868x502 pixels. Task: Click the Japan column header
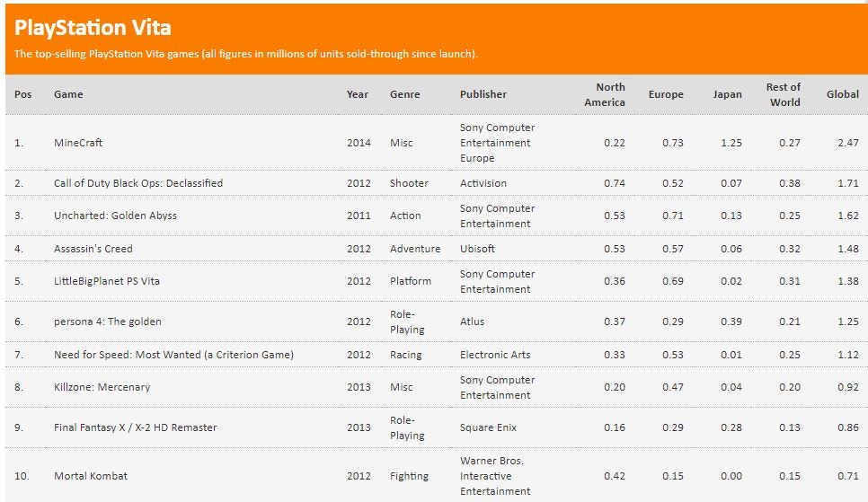tap(728, 94)
